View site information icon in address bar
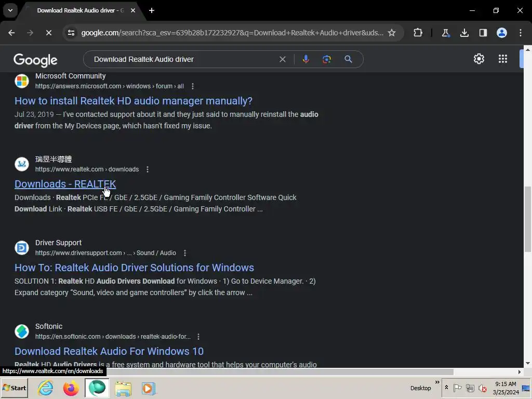 pos(71,33)
